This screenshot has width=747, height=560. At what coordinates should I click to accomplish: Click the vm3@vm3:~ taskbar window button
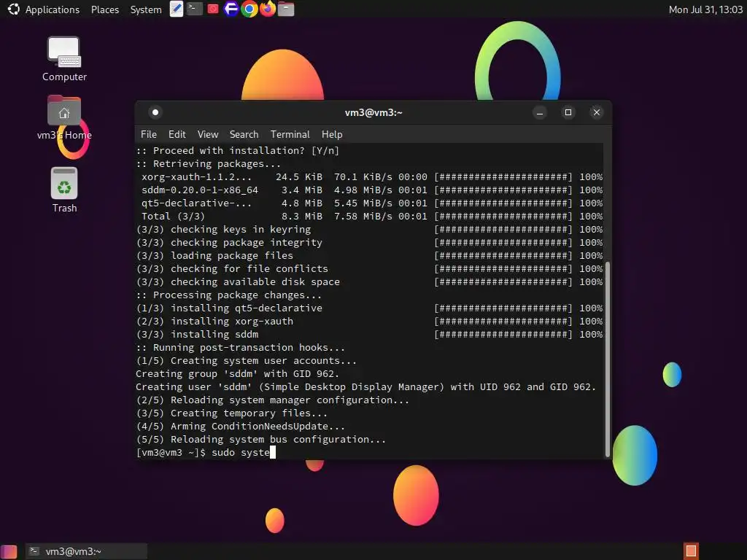click(86, 551)
